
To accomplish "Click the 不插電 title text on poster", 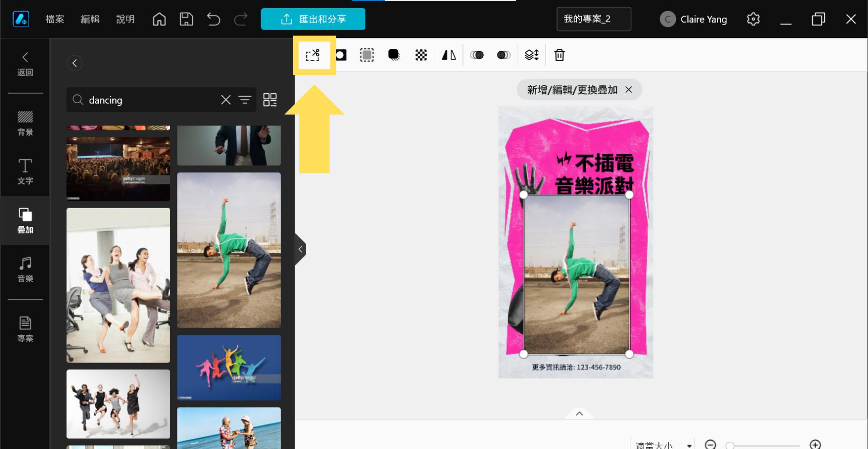I will coord(604,162).
